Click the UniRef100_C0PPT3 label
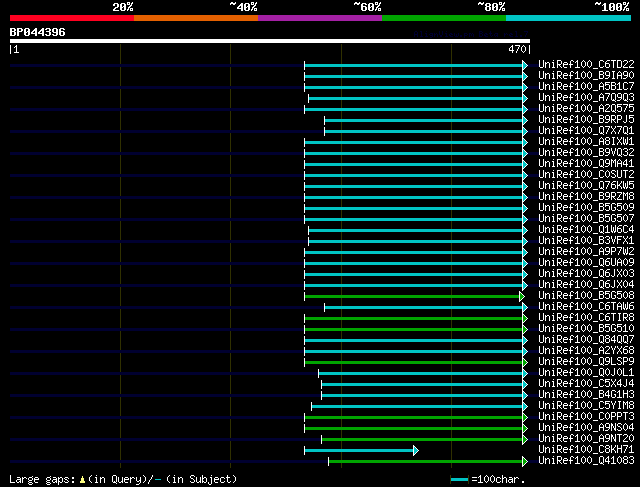Image resolution: width=640 pixels, height=487 pixels. pos(586,417)
